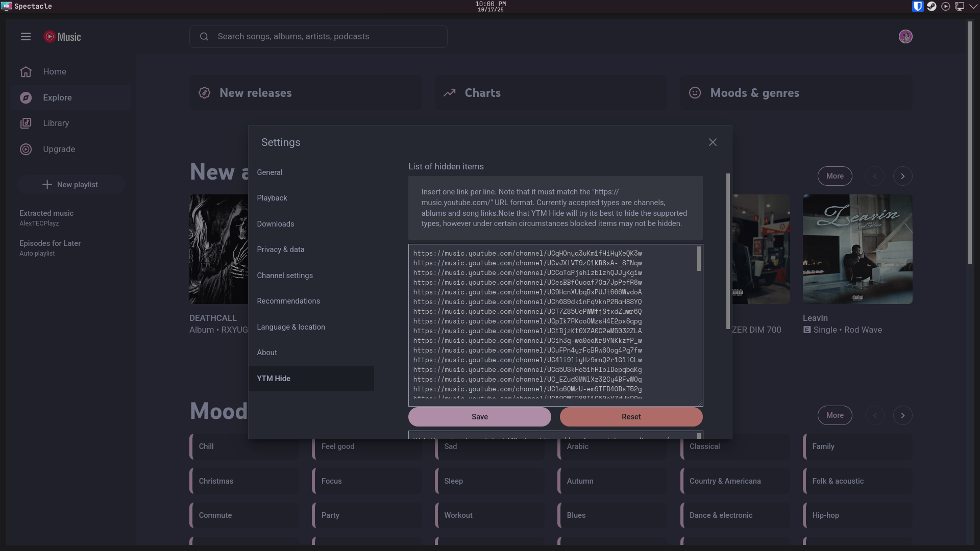The image size is (980, 551).
Task: Close the Settings dialog
Action: [713, 142]
